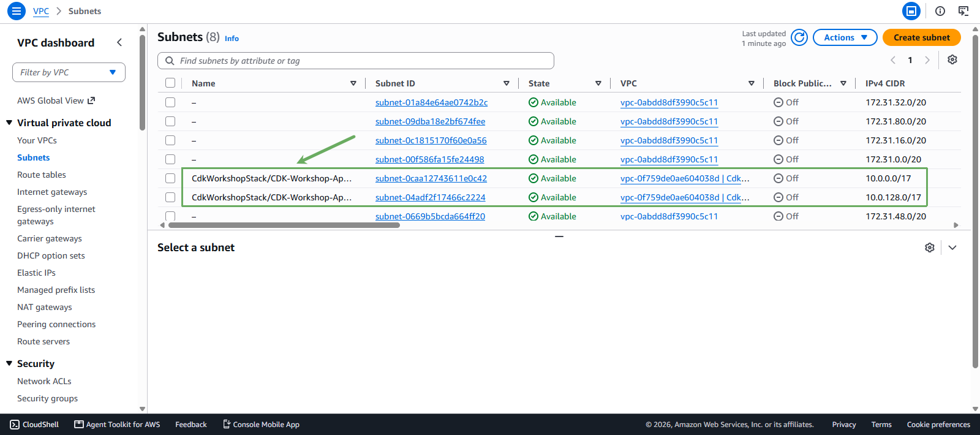The height and width of the screenshot is (435, 980).
Task: Open Your VPCs in sidebar
Action: pos(37,140)
